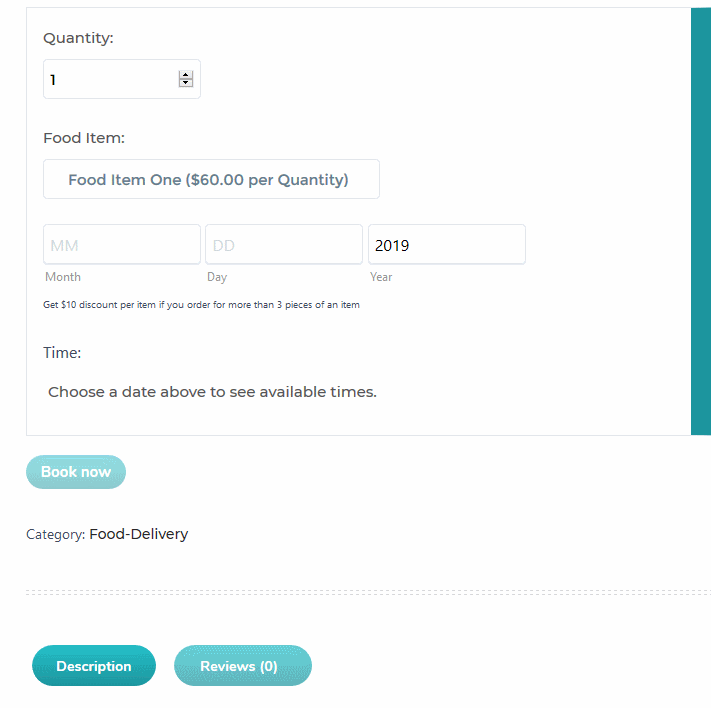Switch to the Reviews (0) tab
Viewport: 711px width, 708px height.
(243, 665)
